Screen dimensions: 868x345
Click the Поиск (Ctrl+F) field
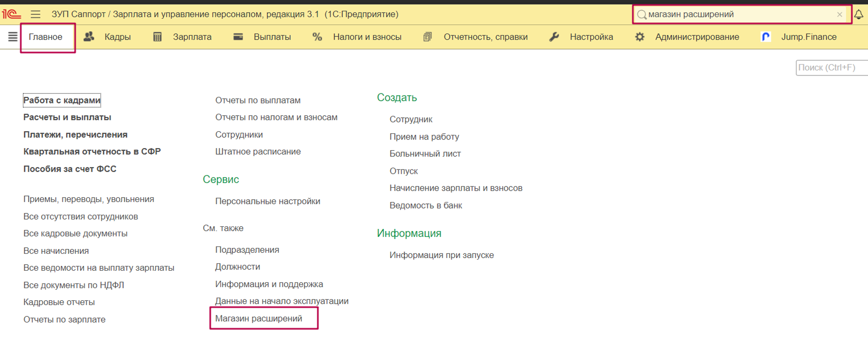[831, 68]
